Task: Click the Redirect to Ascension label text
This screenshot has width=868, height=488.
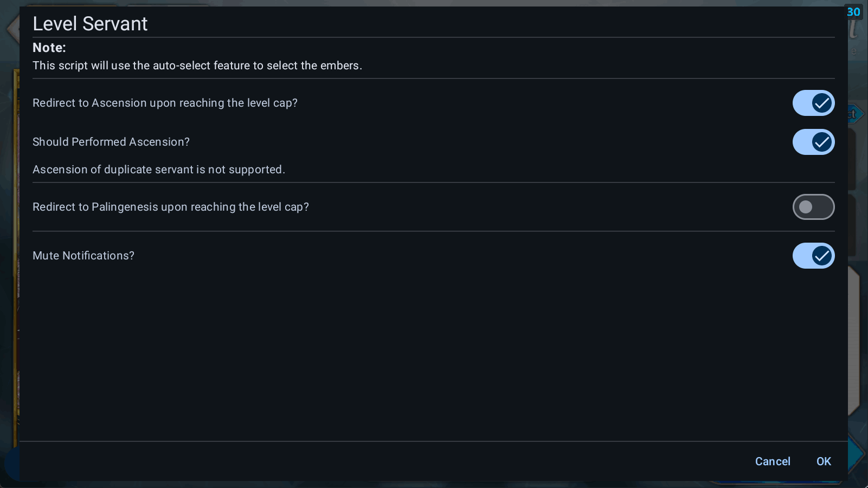Action: pos(165,103)
